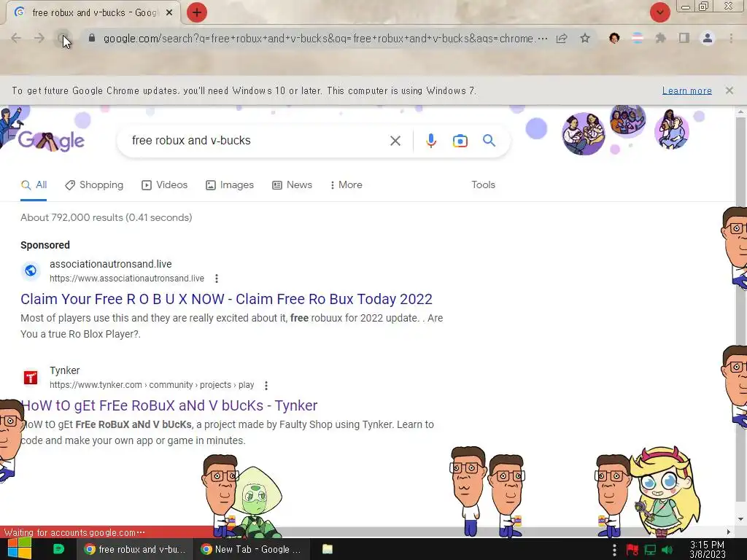Select the All results tab

click(x=34, y=185)
